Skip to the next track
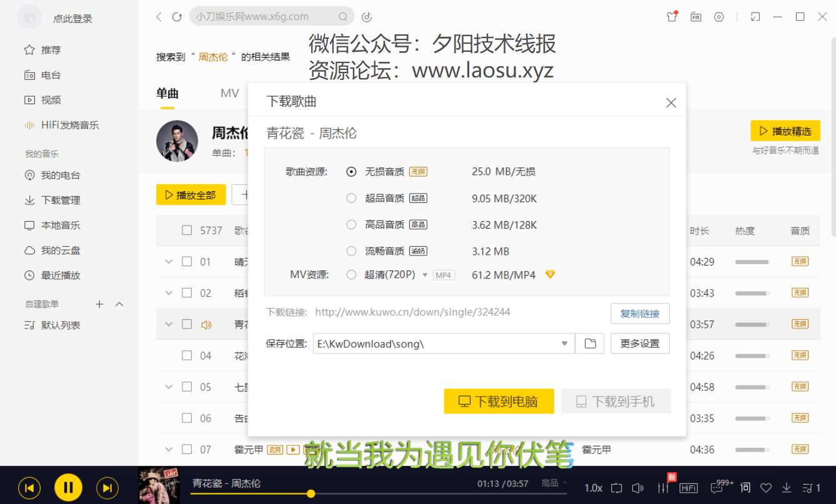836x504 pixels. [107, 487]
